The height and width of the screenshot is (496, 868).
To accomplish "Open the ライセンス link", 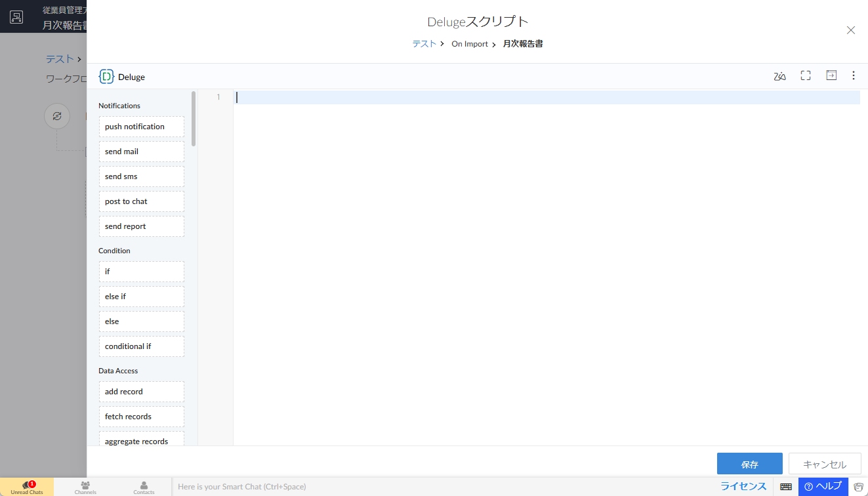I will pos(743,486).
